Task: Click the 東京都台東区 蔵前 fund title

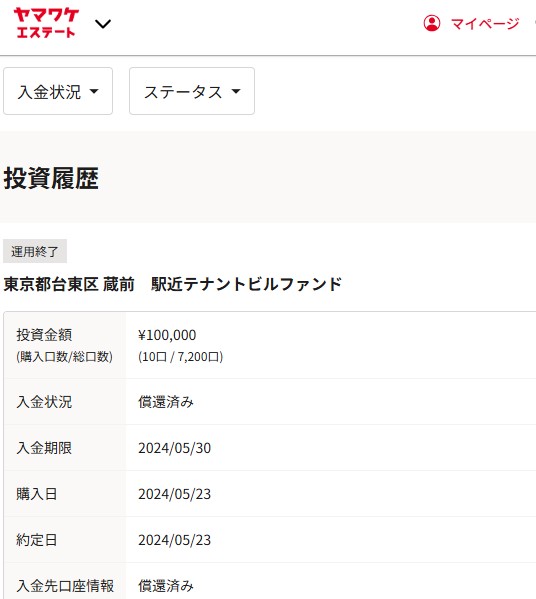Action: point(173,284)
